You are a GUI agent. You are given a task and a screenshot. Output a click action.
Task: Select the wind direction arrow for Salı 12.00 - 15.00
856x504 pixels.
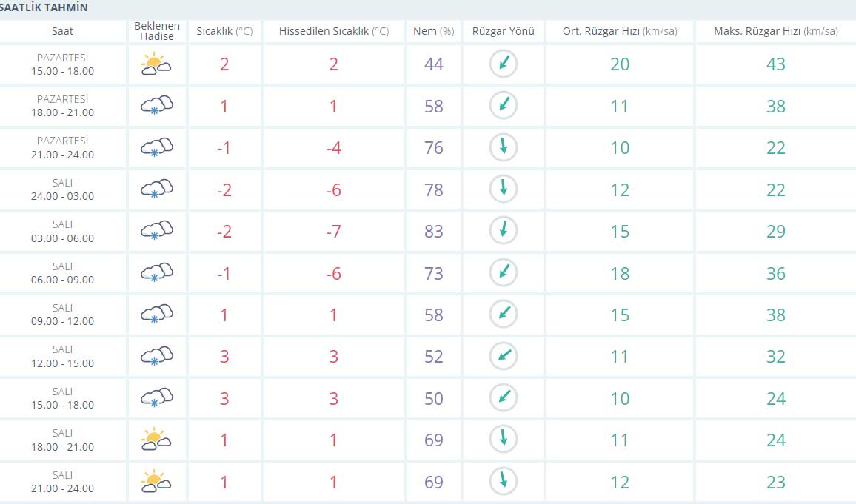coord(504,356)
